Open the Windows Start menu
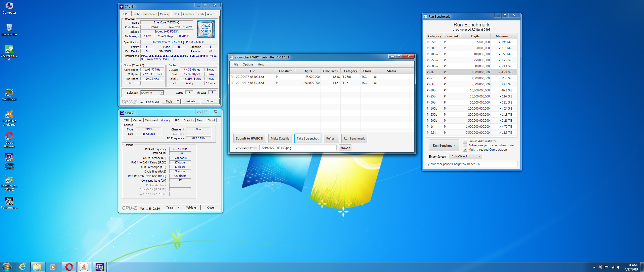This screenshot has width=644, height=272. tap(7, 267)
